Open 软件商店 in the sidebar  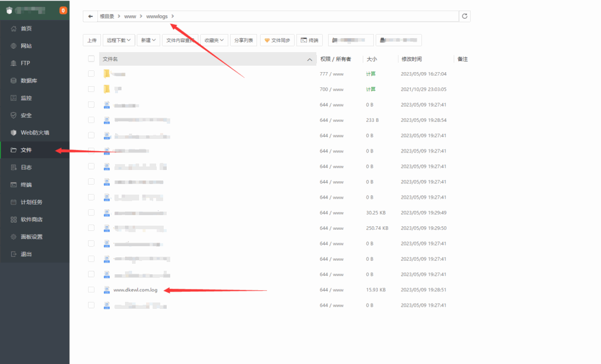pyautogui.click(x=32, y=219)
